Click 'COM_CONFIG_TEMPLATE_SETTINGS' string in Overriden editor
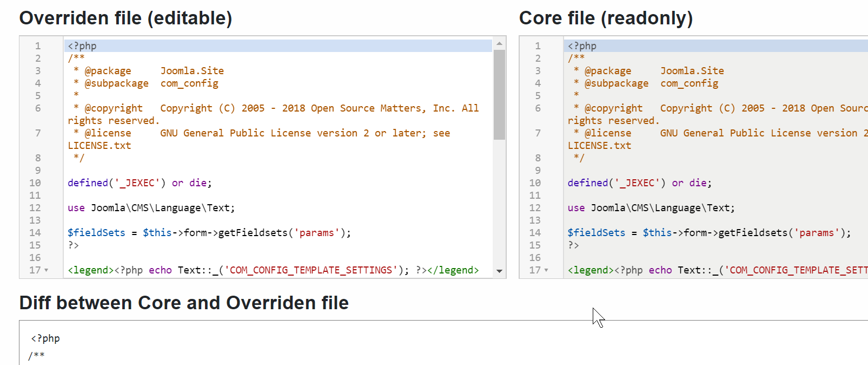Viewport: 868px width, 365px height. click(x=311, y=270)
